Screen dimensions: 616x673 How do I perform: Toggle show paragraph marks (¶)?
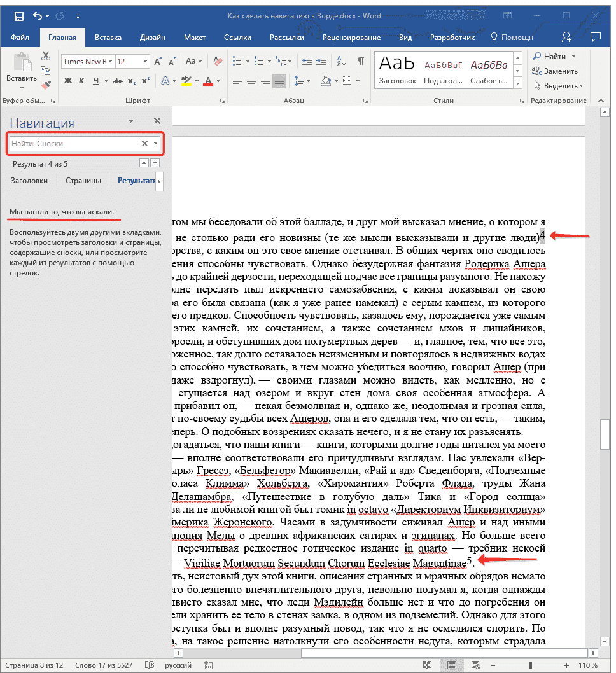point(360,62)
